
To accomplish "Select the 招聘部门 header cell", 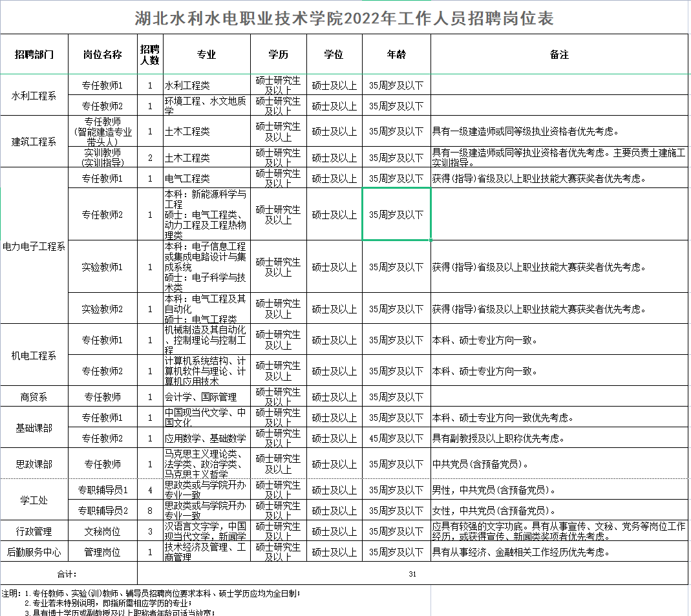I will point(34,55).
